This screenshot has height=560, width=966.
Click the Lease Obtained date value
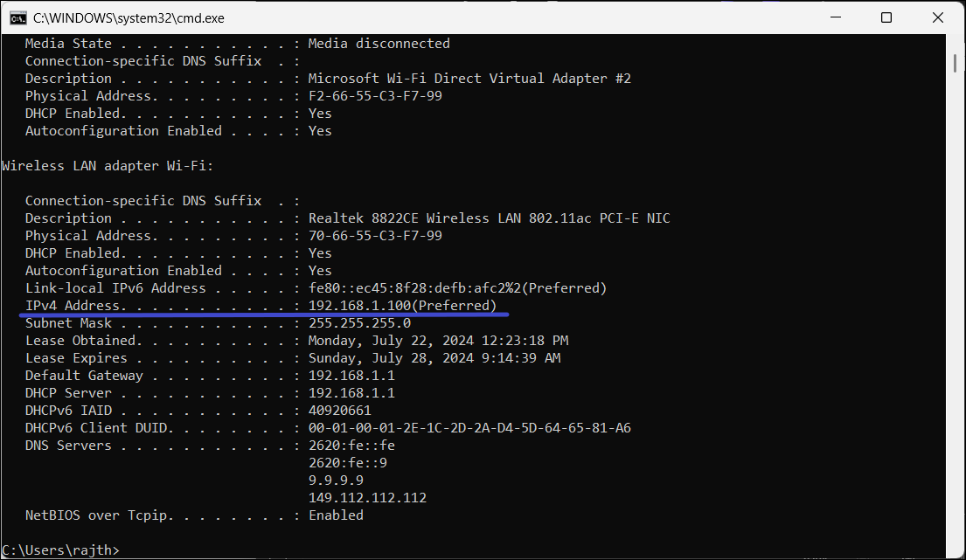438,341
